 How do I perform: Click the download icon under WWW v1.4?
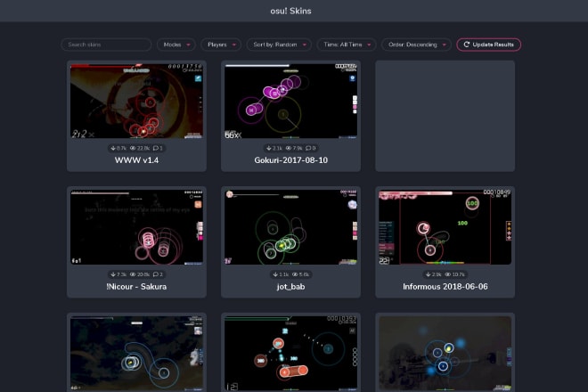[113, 148]
